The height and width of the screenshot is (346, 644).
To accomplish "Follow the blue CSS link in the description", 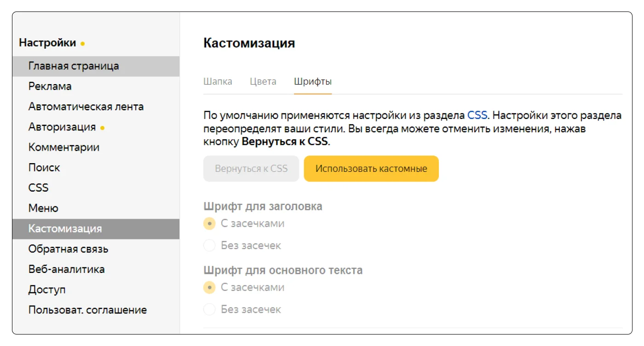I will pos(477,115).
